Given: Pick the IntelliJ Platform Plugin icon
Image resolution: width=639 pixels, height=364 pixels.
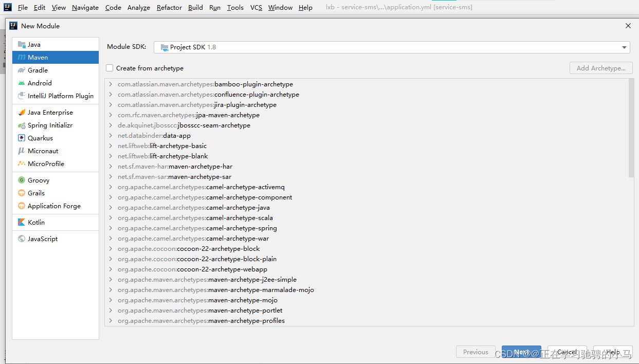Looking at the screenshot, I should 22,96.
